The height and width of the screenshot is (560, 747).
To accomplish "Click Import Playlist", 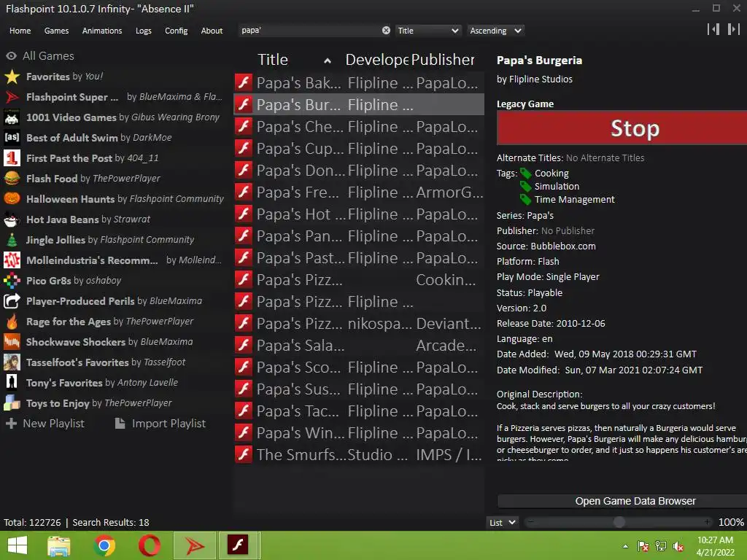I will point(160,424).
